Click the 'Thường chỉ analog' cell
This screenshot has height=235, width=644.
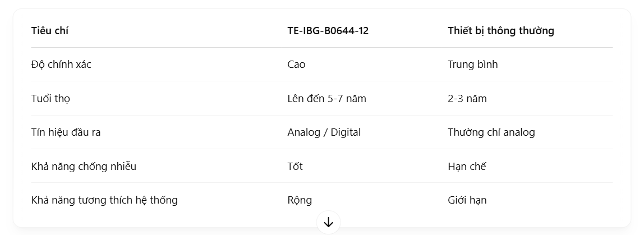[491, 132]
